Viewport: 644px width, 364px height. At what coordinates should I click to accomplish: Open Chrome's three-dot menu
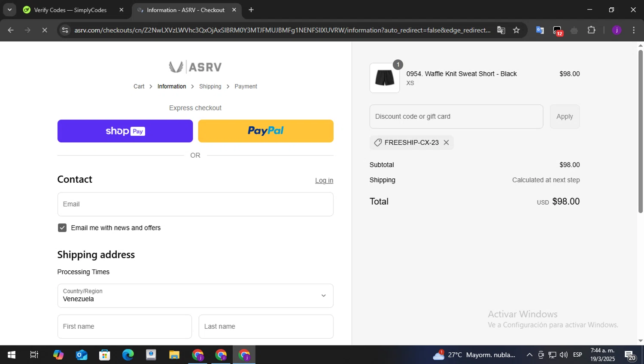point(634,30)
